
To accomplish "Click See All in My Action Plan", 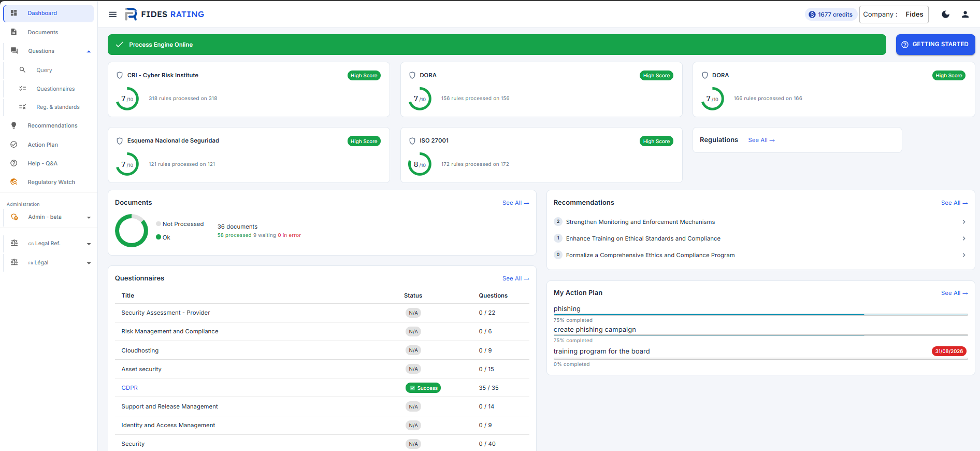I will (x=954, y=293).
